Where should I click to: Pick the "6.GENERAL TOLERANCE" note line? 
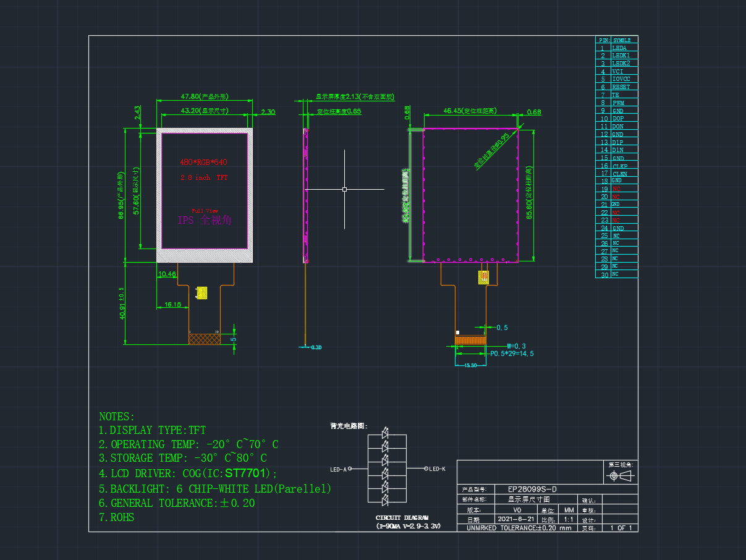coord(177,503)
